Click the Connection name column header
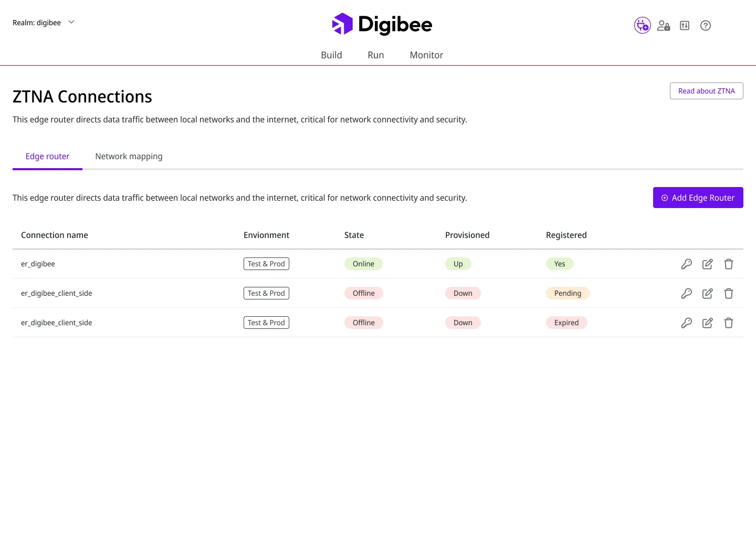This screenshot has height=538, width=756. (55, 235)
